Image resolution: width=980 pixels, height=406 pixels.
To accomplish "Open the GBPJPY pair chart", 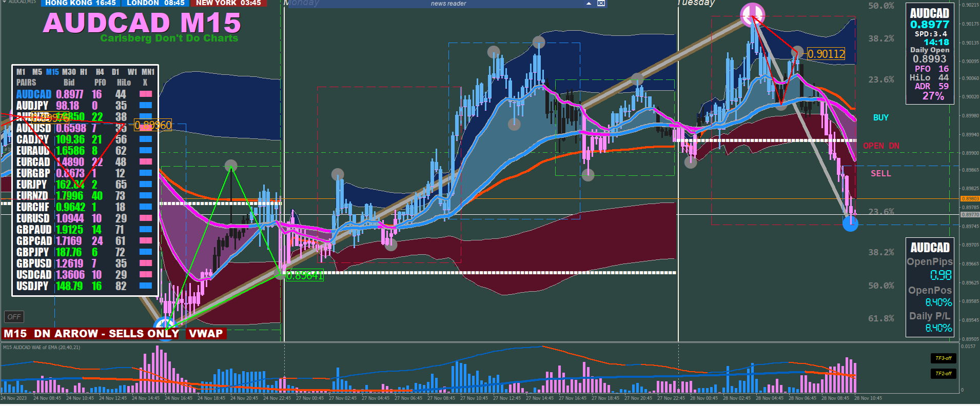I will point(32,252).
